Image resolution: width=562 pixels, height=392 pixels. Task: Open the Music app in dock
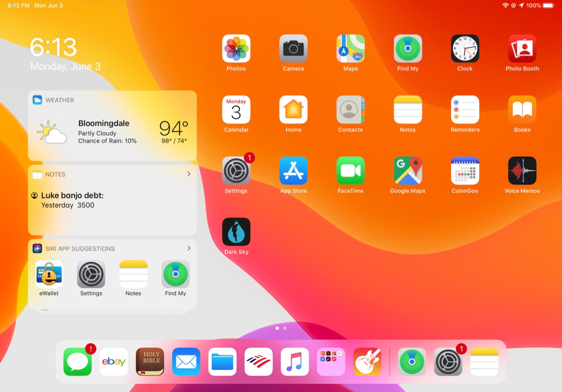click(295, 361)
